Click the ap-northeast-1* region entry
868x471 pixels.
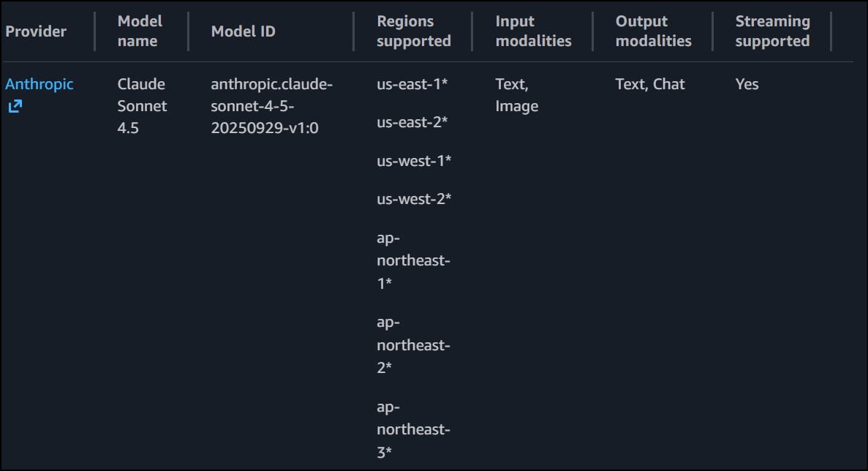pyautogui.click(x=412, y=260)
